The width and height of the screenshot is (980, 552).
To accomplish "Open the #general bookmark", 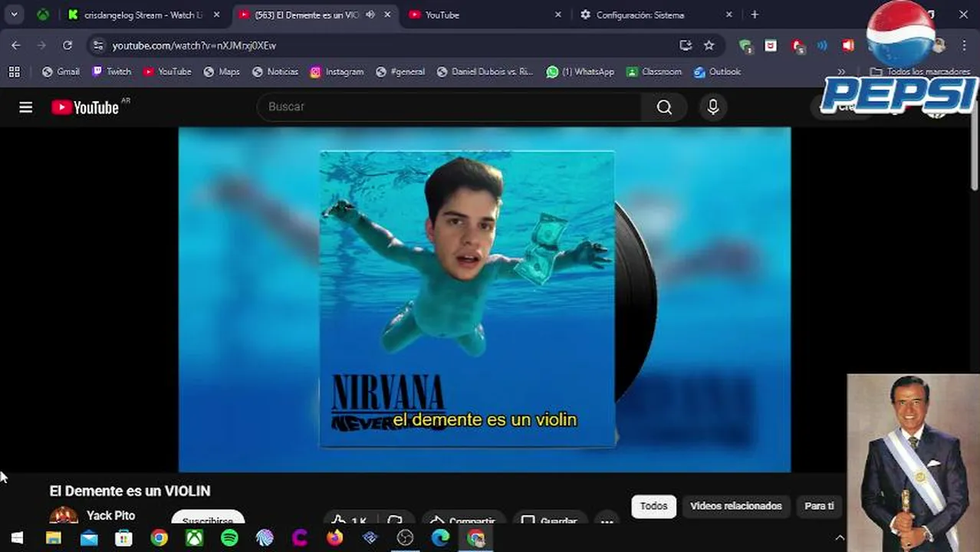I will coord(400,71).
